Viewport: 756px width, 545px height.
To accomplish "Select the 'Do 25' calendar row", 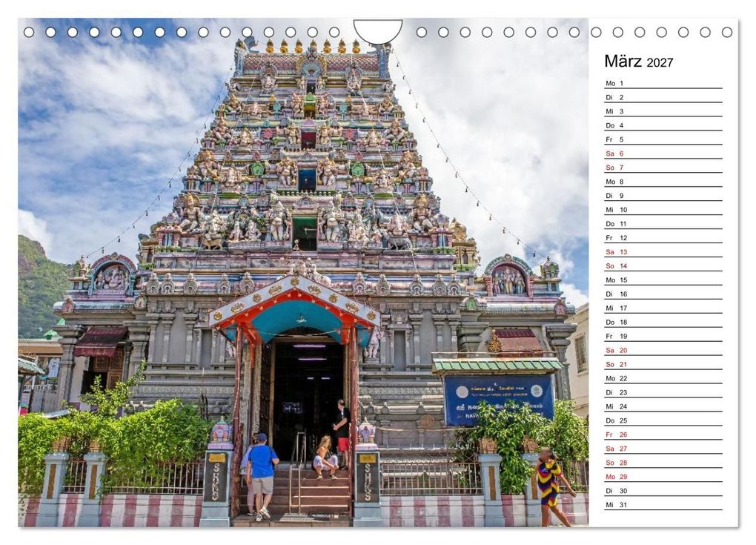I will coord(663,420).
